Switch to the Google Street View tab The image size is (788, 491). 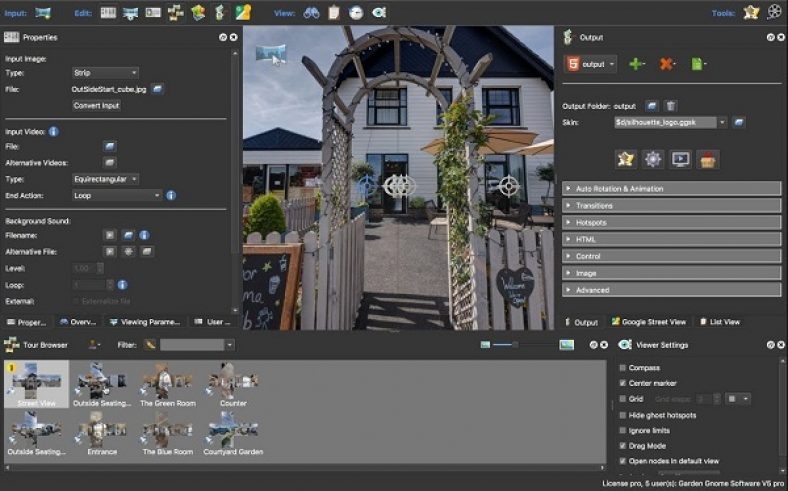(648, 322)
